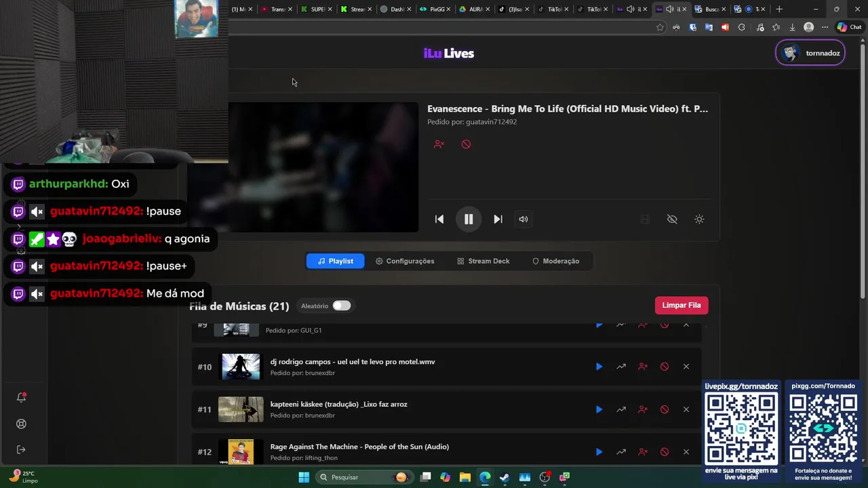Viewport: 868px width, 488px height.
Task: Skip to the next track
Action: click(x=498, y=219)
